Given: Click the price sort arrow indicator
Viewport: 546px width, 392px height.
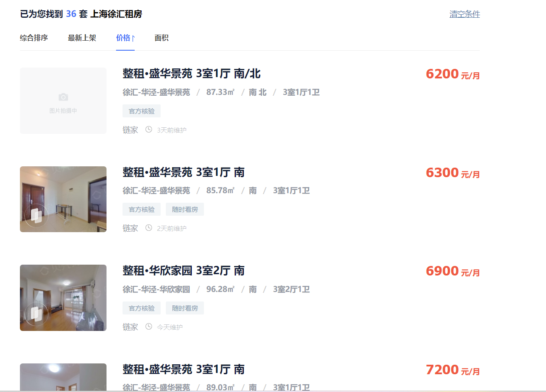Looking at the screenshot, I should coord(133,38).
